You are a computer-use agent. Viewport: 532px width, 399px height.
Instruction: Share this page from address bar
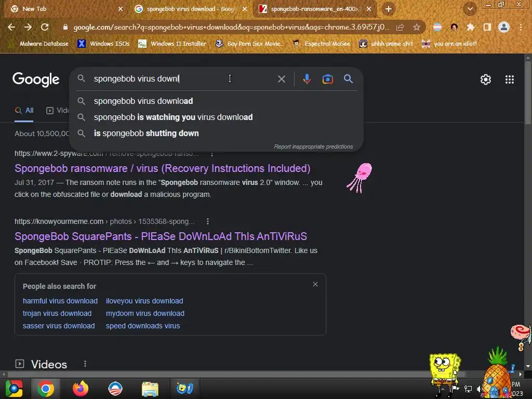tap(400, 27)
